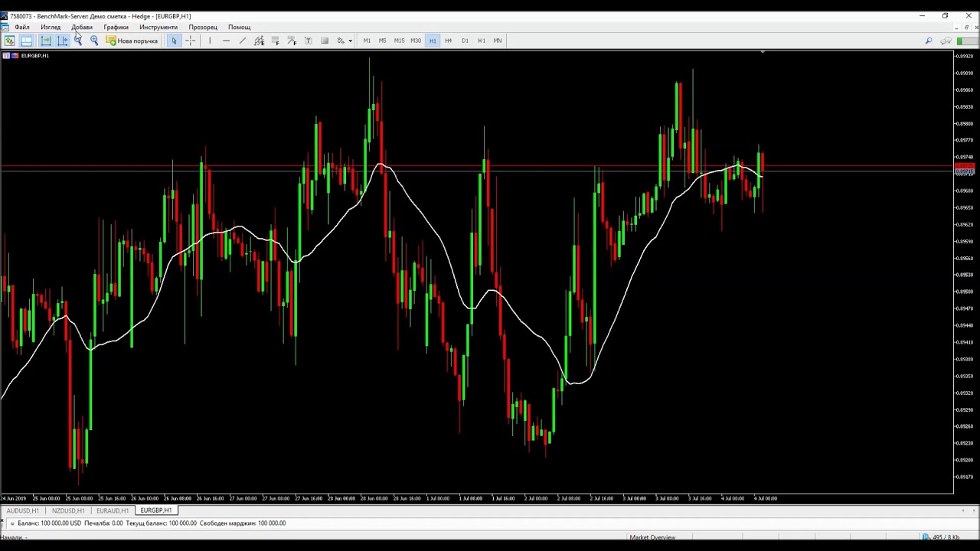The image size is (980, 551).
Task: Toggle chart shift icon
Action: pos(62,41)
